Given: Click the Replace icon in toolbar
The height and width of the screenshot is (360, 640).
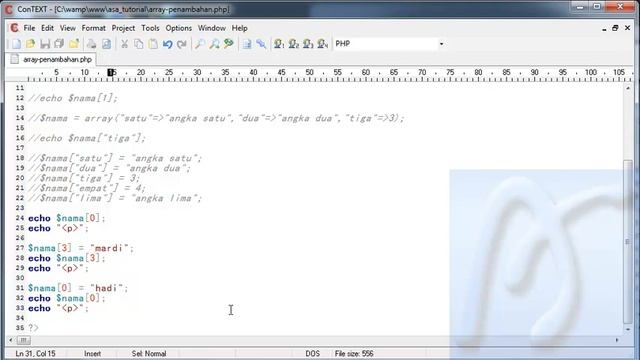Looking at the screenshot, I should point(229,44).
